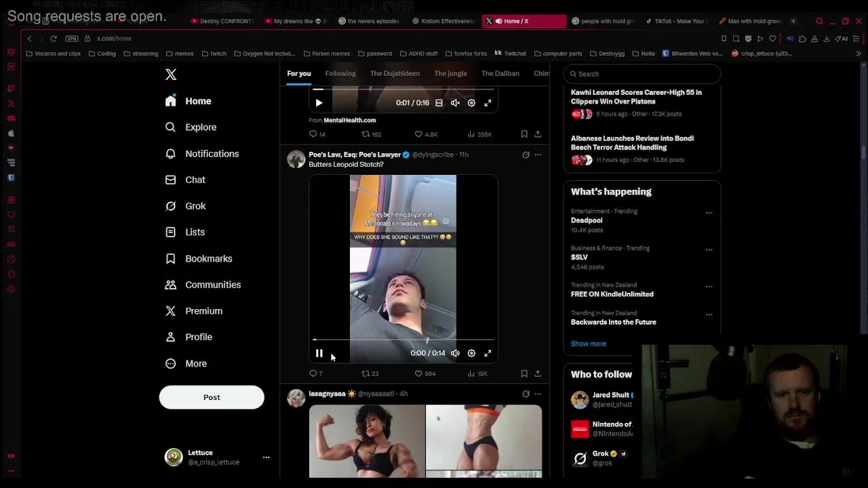This screenshot has width=868, height=488.
Task: Open account menu dots next to Lettuce
Action: tap(266, 457)
